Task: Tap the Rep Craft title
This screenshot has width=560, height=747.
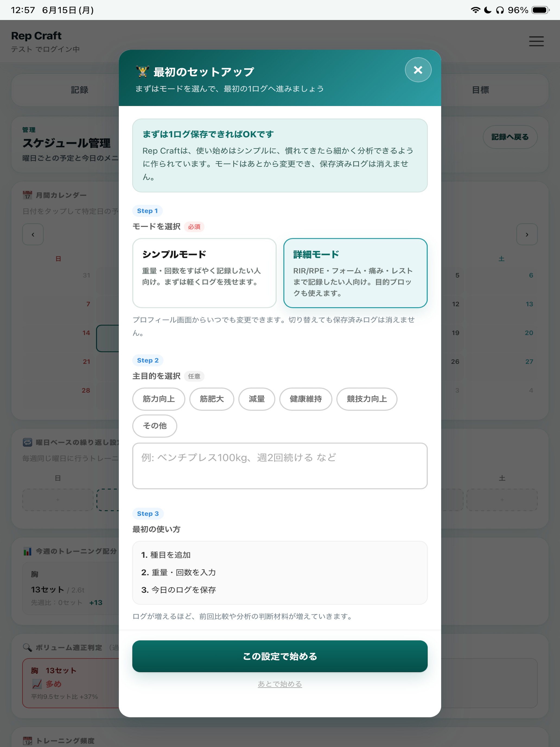Action: tap(36, 36)
